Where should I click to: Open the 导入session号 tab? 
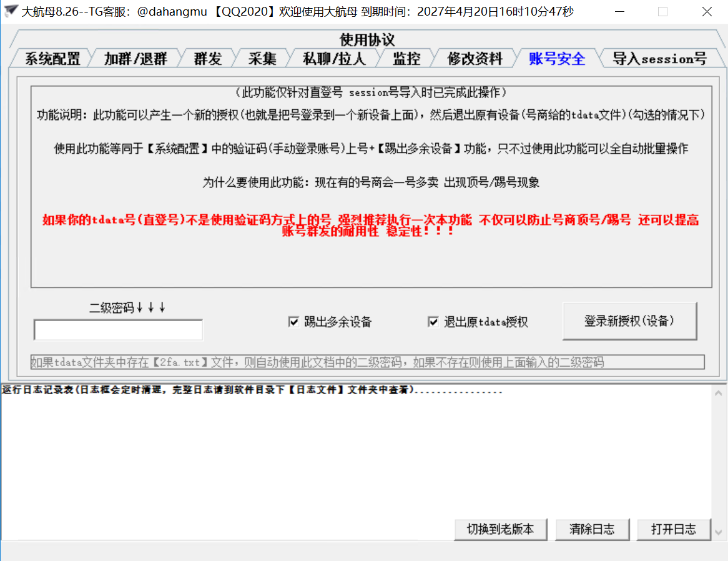pos(659,59)
